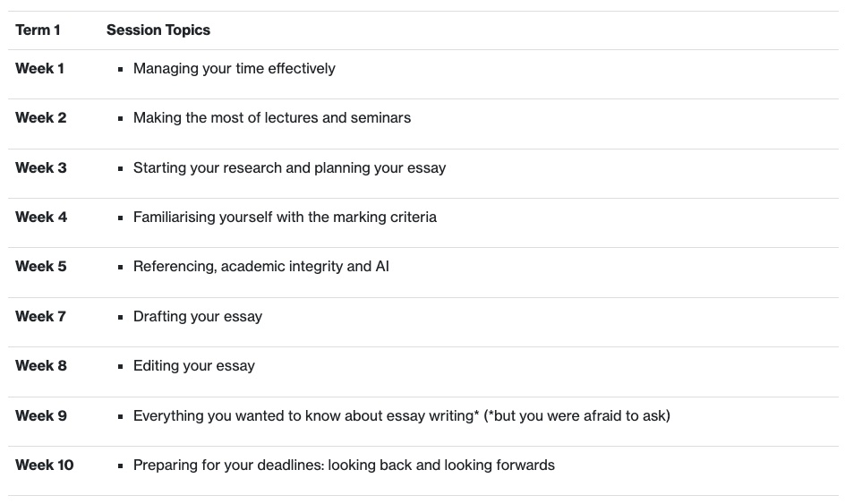Click "Familiarising yourself with the marking criteria"
The image size is (845, 504).
coord(285,218)
